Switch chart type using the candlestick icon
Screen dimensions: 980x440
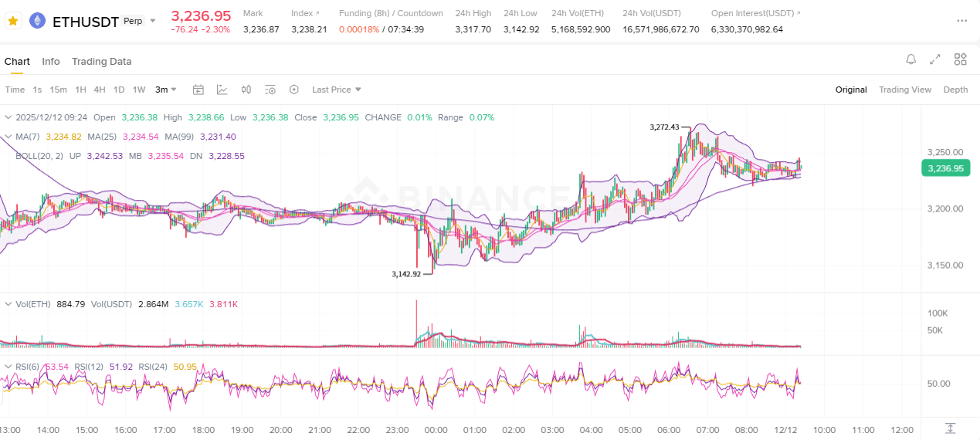246,90
